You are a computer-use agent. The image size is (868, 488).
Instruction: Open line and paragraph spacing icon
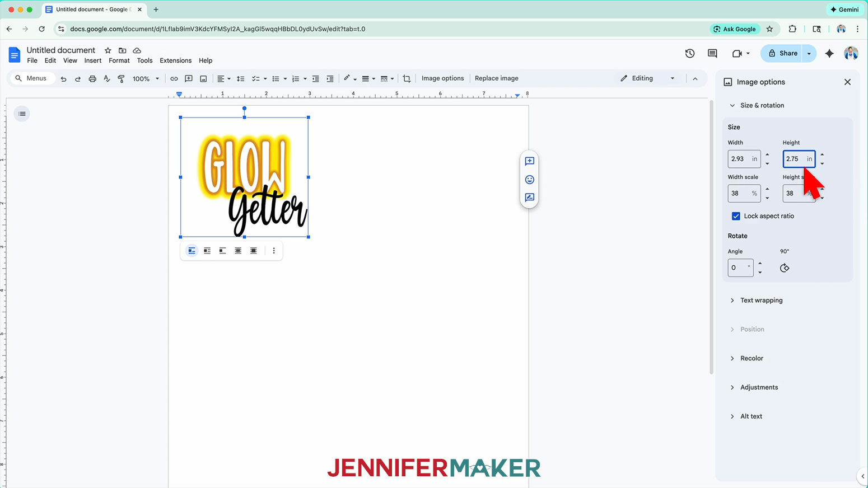coord(240,79)
